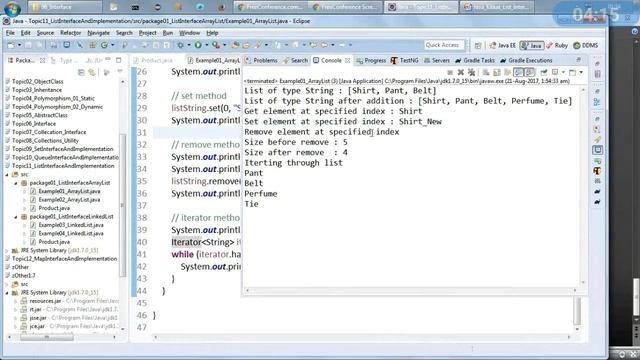Collapse all in Package Explorer toolbar
Viewport: 640px width, 360px height.
tap(81, 72)
